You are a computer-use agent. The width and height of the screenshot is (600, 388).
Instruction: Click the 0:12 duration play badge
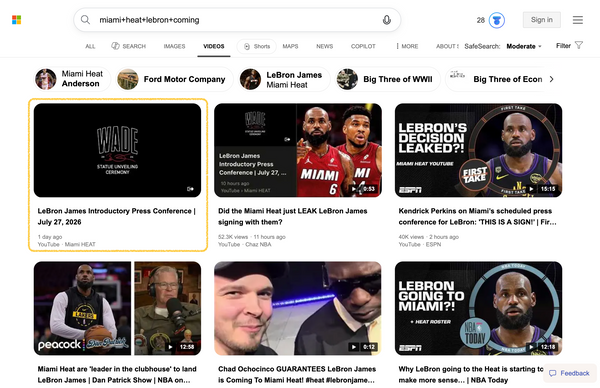pos(364,347)
